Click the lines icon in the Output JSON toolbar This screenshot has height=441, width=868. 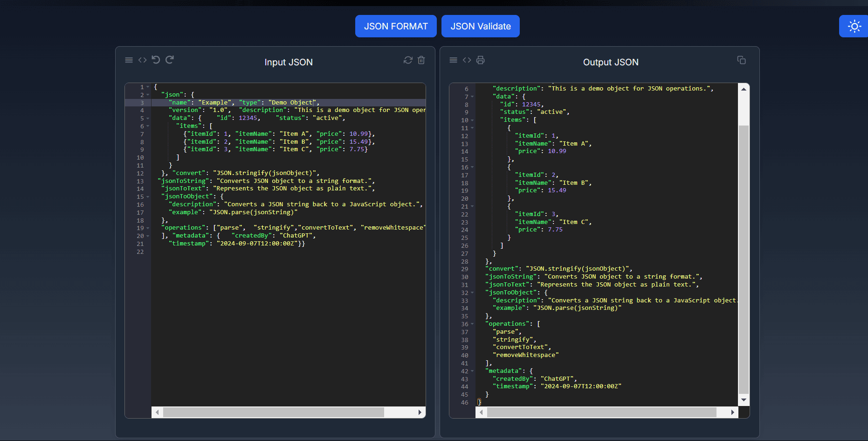pyautogui.click(x=454, y=60)
